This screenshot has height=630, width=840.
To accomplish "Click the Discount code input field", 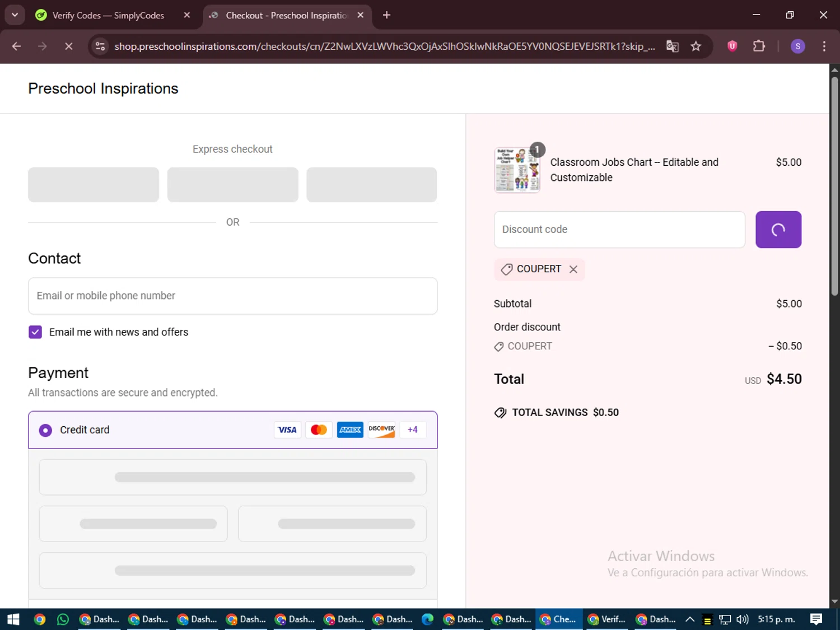I will [x=619, y=230].
